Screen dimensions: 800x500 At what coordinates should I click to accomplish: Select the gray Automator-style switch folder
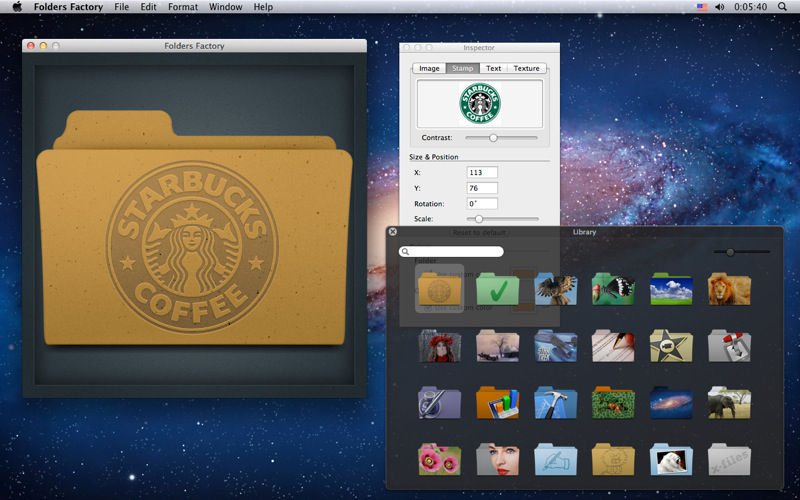(x=730, y=346)
